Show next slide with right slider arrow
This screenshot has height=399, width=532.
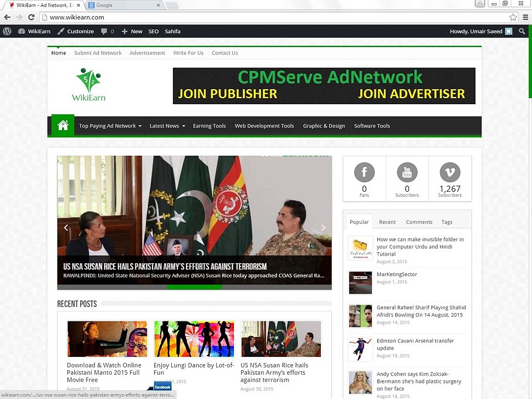(x=323, y=228)
